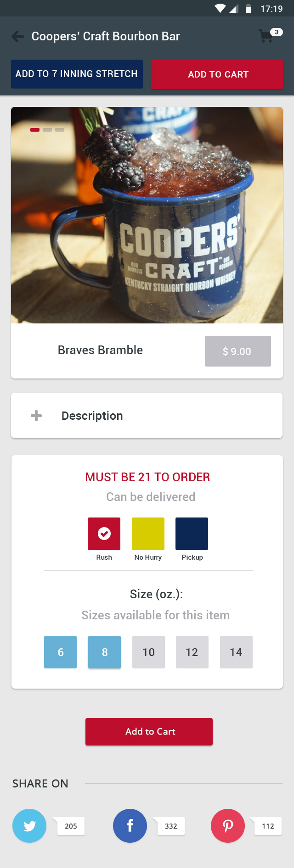Select the No Hurry delivery option
294x868 pixels.
(148, 534)
